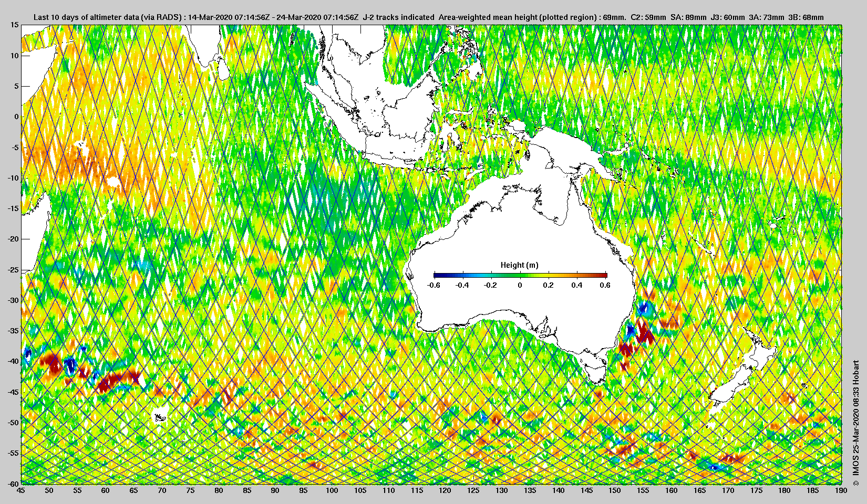Click the 190 longitude label at the bottom right

(x=841, y=490)
